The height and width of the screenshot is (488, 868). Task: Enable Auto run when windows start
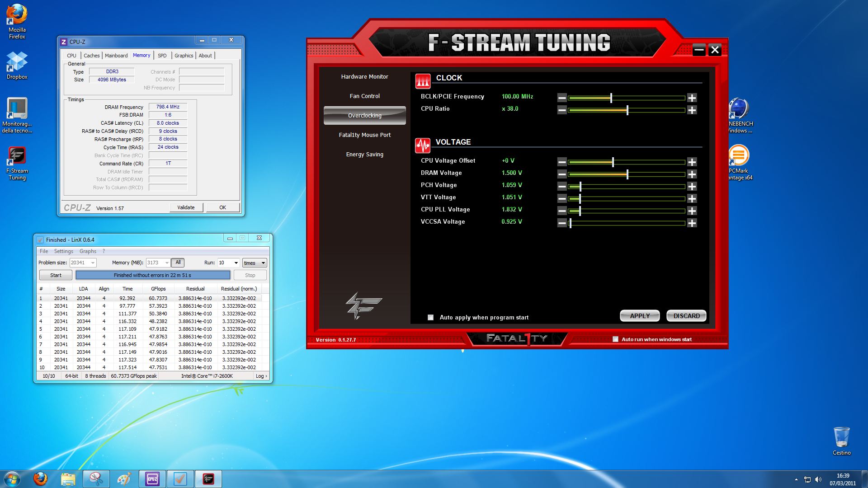(x=615, y=339)
